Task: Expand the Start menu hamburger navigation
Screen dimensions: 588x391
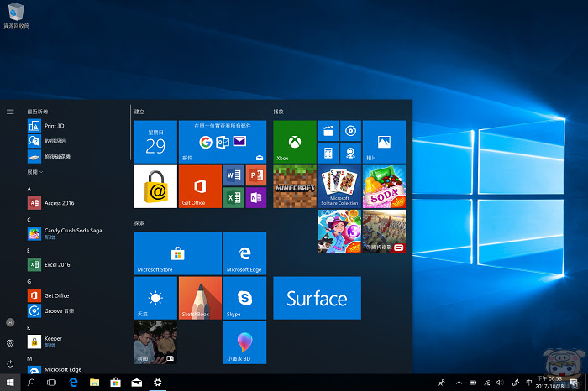Action: tap(10, 112)
